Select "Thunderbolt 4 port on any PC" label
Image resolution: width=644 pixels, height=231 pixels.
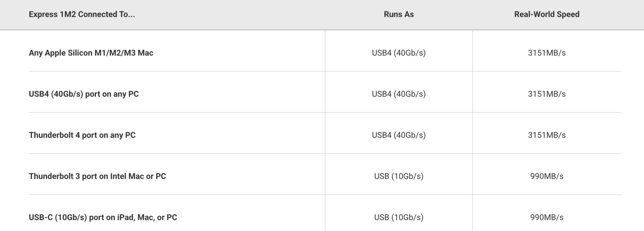coord(82,135)
